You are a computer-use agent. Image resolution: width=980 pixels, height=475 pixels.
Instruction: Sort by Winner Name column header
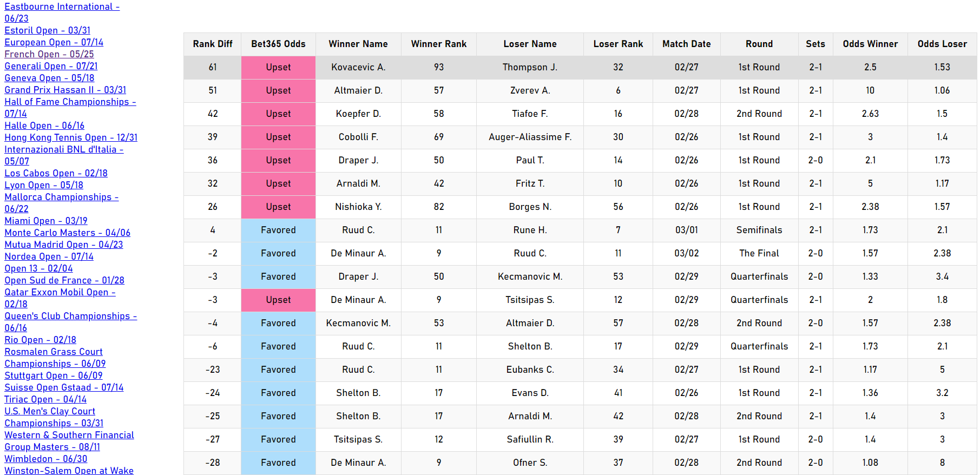358,44
